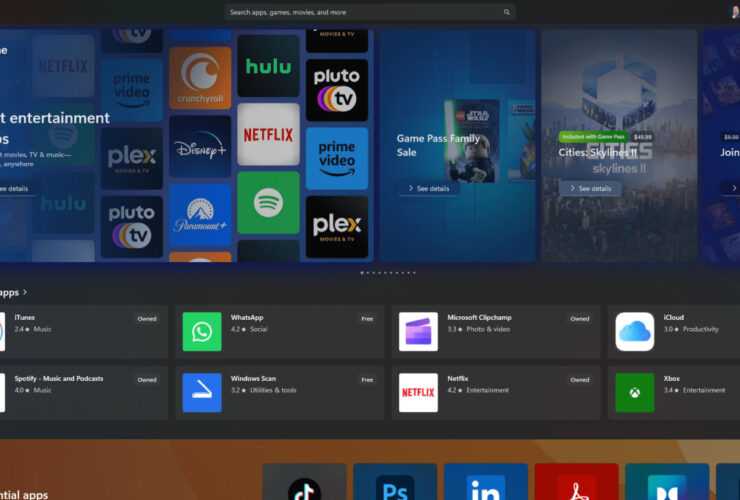Viewport: 740px width, 500px height.
Task: Open the Windows Scan icon
Action: pos(202,393)
